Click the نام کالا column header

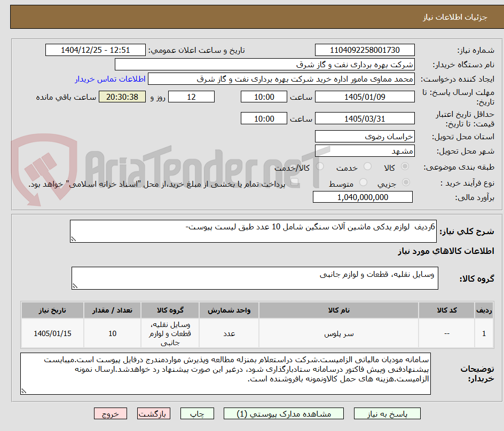coord(338,310)
